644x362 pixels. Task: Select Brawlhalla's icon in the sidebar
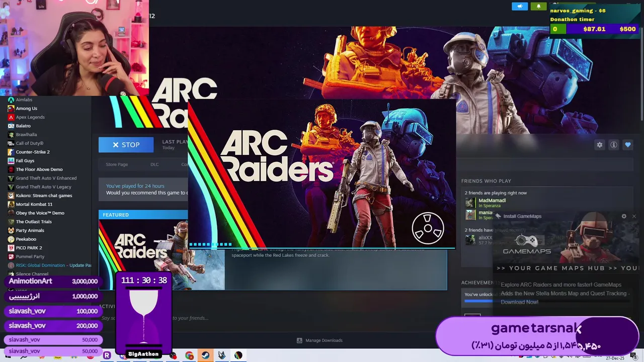[x=11, y=134]
